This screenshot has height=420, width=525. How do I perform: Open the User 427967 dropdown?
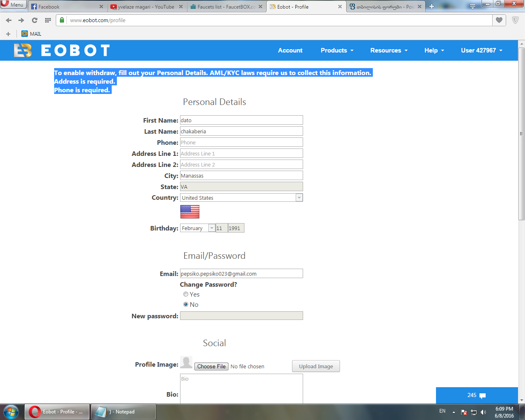[482, 50]
